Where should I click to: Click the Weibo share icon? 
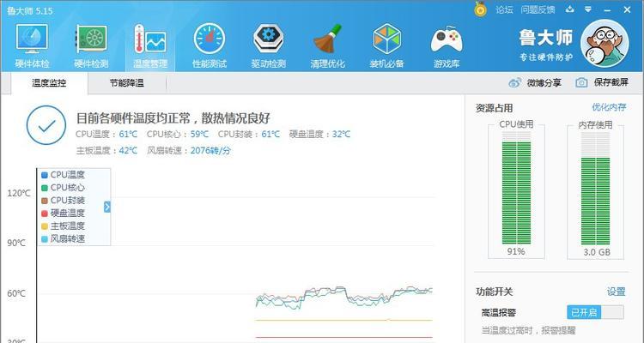tap(514, 82)
